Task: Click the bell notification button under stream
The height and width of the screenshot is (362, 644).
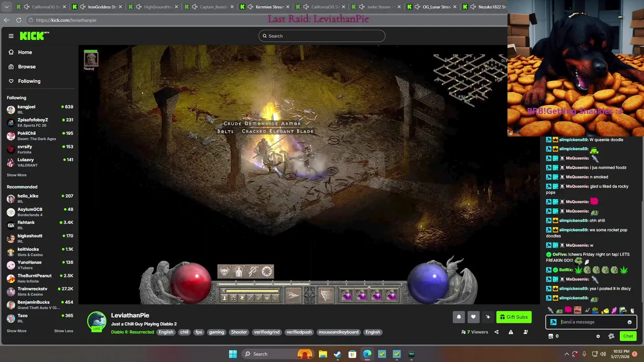Action: click(459, 317)
